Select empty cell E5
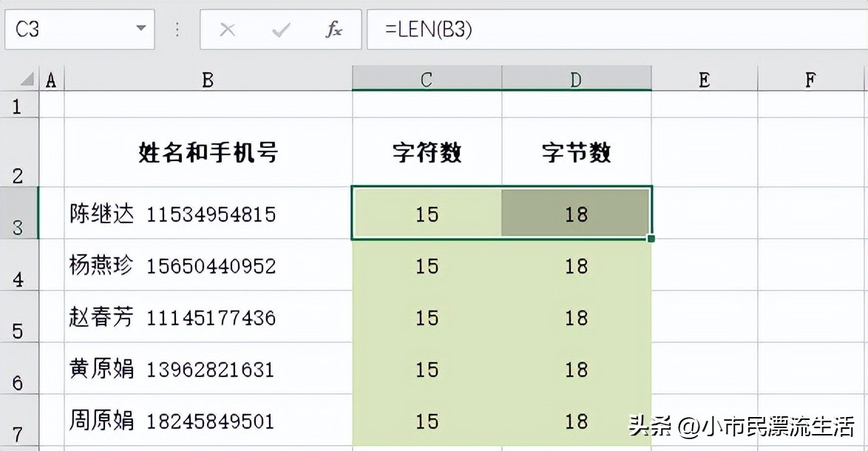Image resolution: width=868 pixels, height=451 pixels. (705, 316)
